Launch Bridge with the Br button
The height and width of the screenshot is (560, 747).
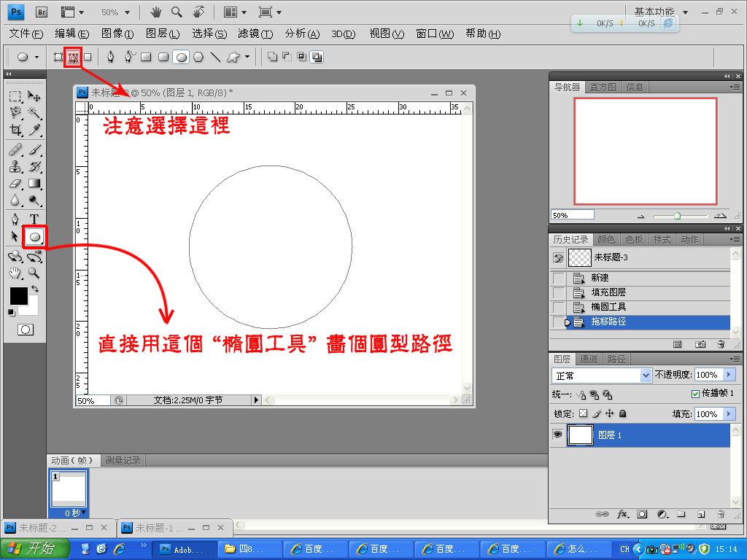click(42, 12)
